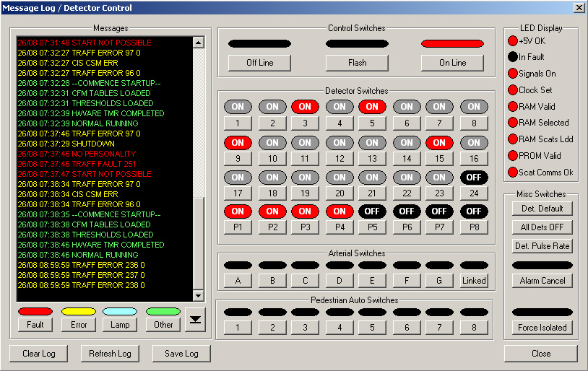The height and width of the screenshot is (371, 588).
Task: Close the Detector Control dialog
Action: (x=541, y=354)
